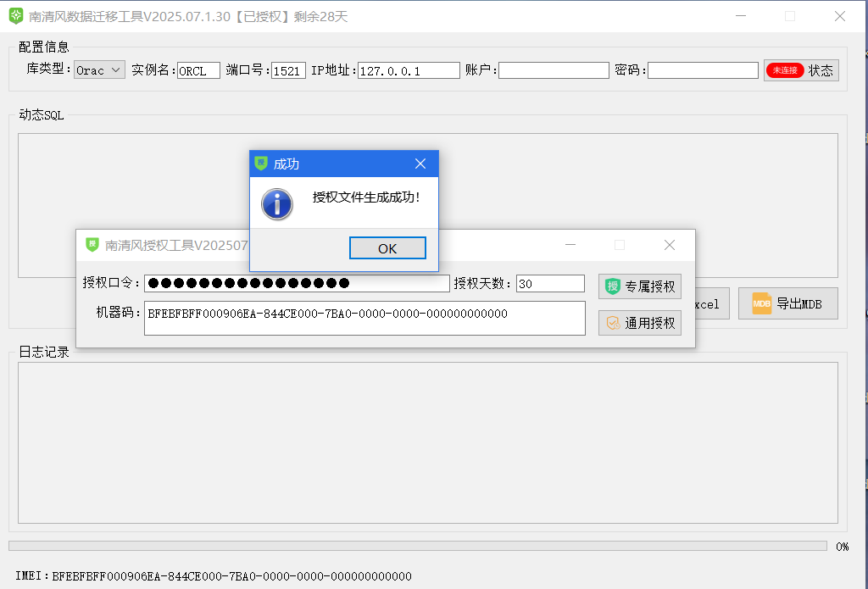868x589 pixels.
Task: Click the orange MDB file icon on 导出MDB
Action: (x=763, y=303)
